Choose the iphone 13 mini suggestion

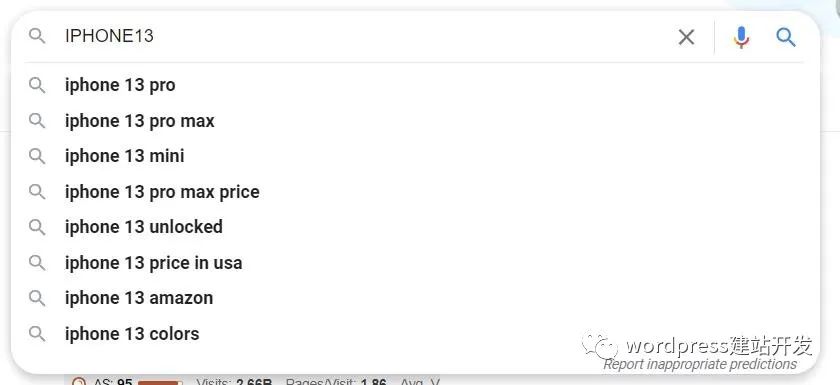click(x=415, y=156)
